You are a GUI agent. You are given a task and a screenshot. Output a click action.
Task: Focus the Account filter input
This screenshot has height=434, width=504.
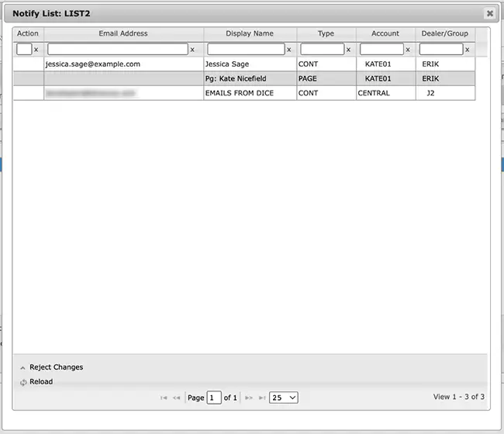coord(381,49)
